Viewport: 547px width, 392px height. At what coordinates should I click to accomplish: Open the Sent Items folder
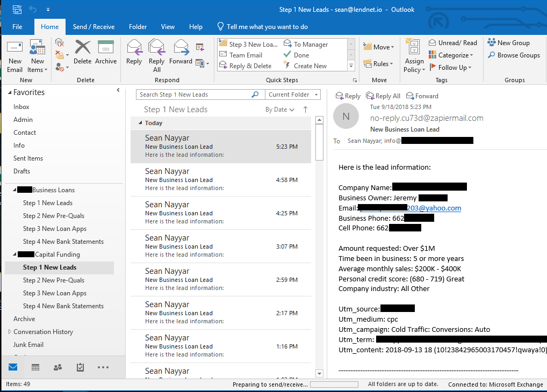[28, 158]
